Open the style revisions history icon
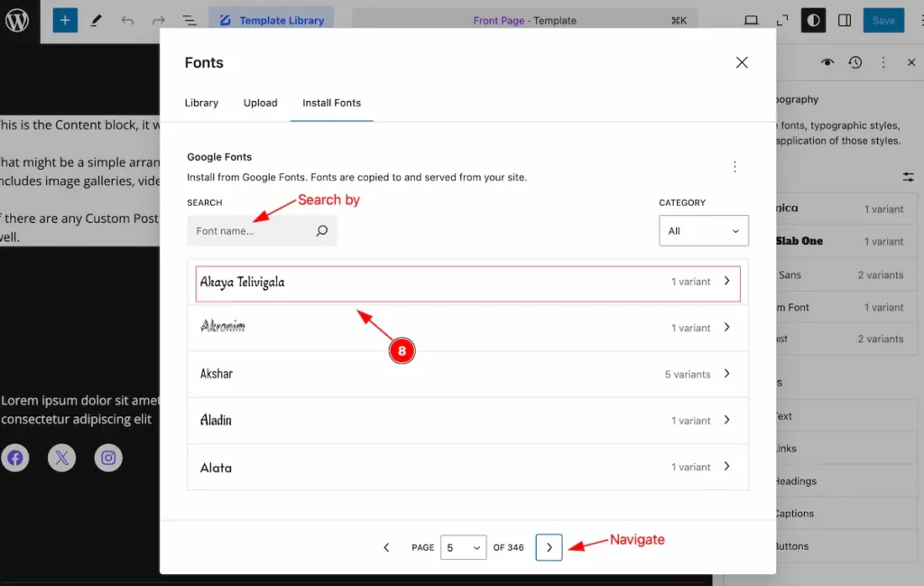This screenshot has width=924, height=586. pos(855,62)
